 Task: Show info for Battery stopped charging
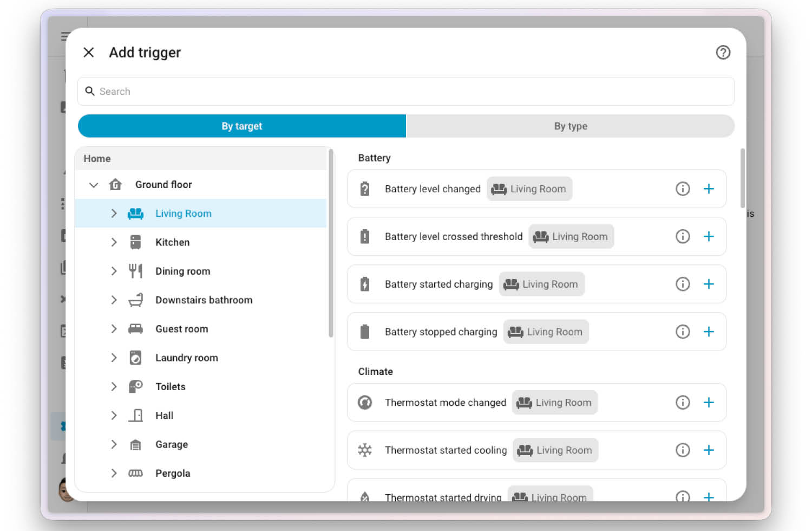[x=683, y=332]
